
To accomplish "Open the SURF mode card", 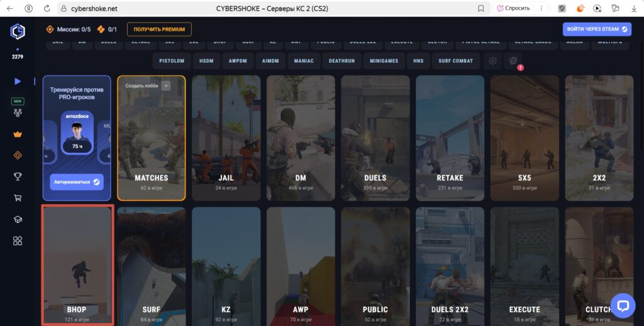I will [x=151, y=266].
